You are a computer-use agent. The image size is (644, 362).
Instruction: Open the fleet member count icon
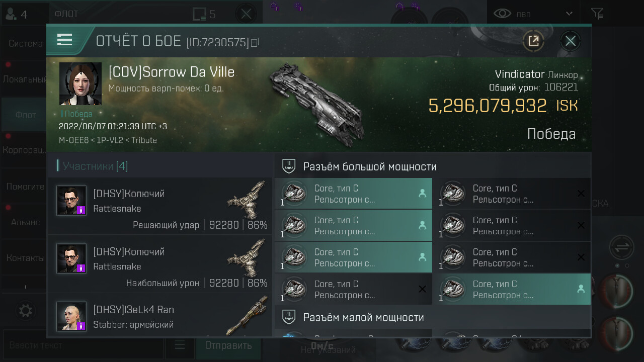click(x=16, y=14)
